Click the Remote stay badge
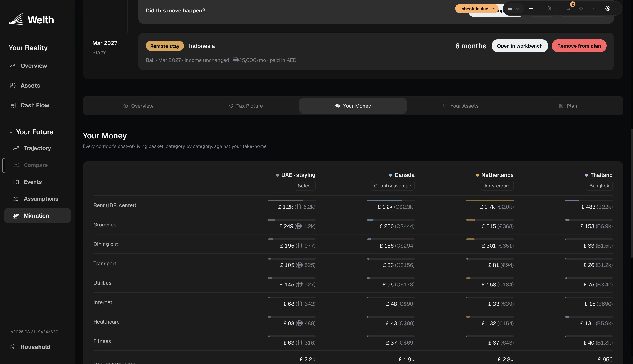Viewport: 633px width, 364px height. point(165,46)
